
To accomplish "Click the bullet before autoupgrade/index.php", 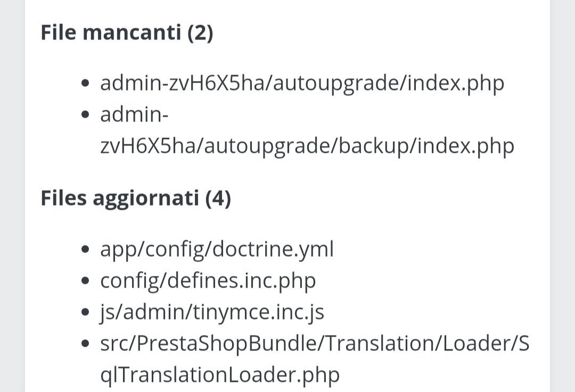I will 85,83.
